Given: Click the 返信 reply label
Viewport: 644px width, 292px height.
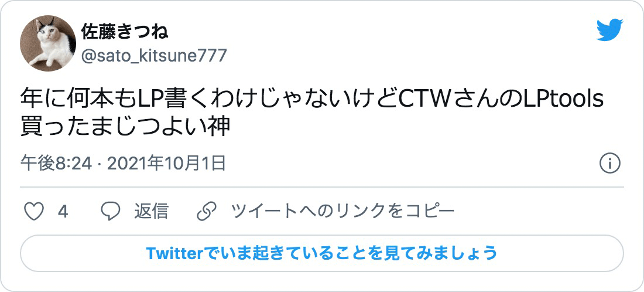Looking at the screenshot, I should pyautogui.click(x=150, y=212).
